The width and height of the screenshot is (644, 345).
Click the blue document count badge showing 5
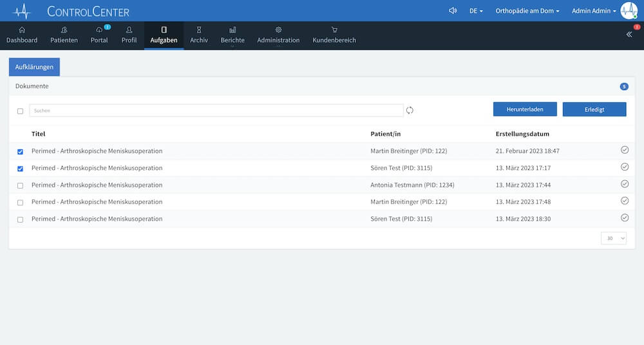point(624,87)
